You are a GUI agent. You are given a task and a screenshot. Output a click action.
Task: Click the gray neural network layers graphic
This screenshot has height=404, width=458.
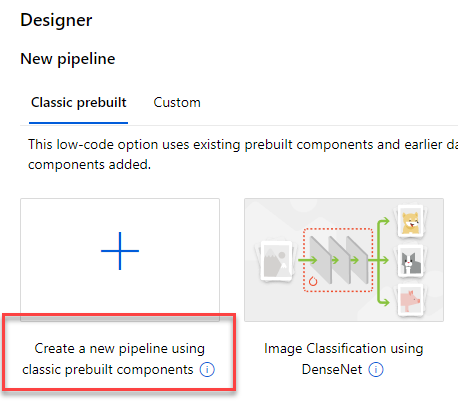point(339,260)
